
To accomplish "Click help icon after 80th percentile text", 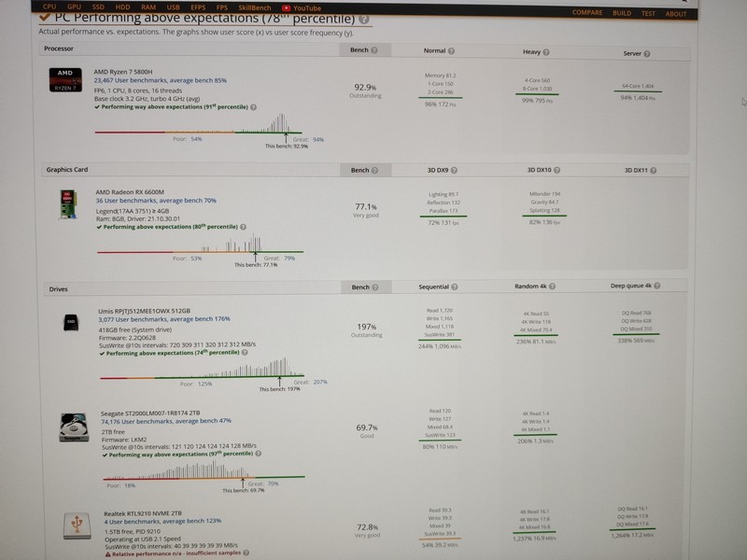I will click(243, 227).
